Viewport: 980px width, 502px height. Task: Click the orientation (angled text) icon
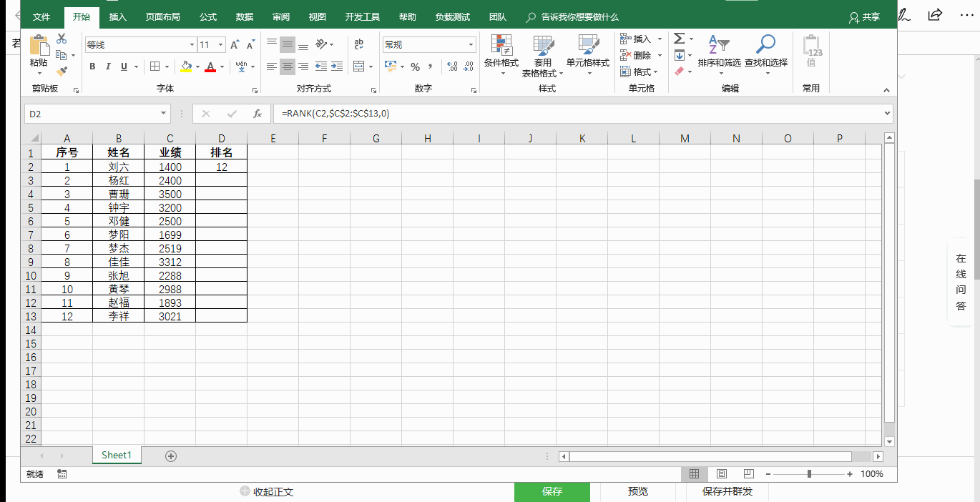[321, 44]
